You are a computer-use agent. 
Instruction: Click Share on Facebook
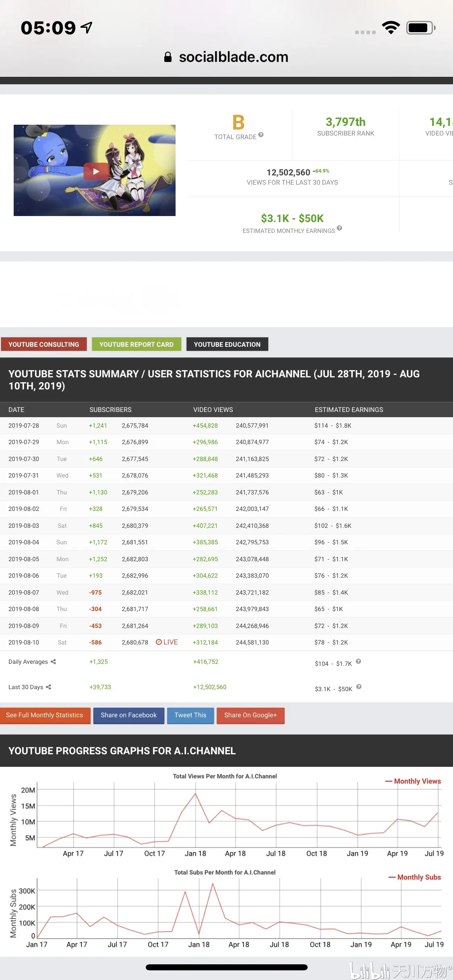pyautogui.click(x=129, y=715)
